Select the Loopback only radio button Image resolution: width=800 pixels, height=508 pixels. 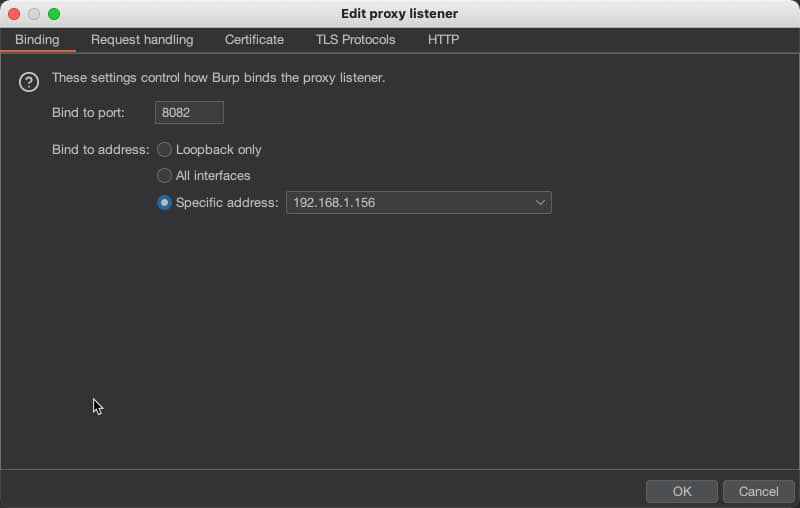165,150
